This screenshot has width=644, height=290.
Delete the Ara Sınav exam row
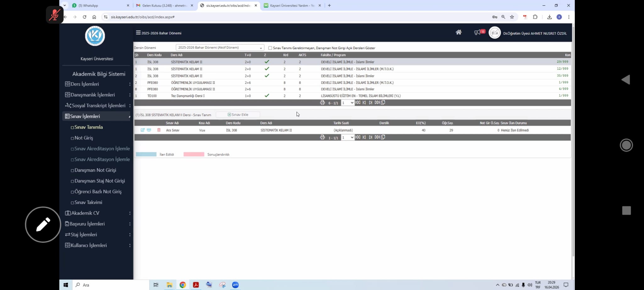[159, 130]
